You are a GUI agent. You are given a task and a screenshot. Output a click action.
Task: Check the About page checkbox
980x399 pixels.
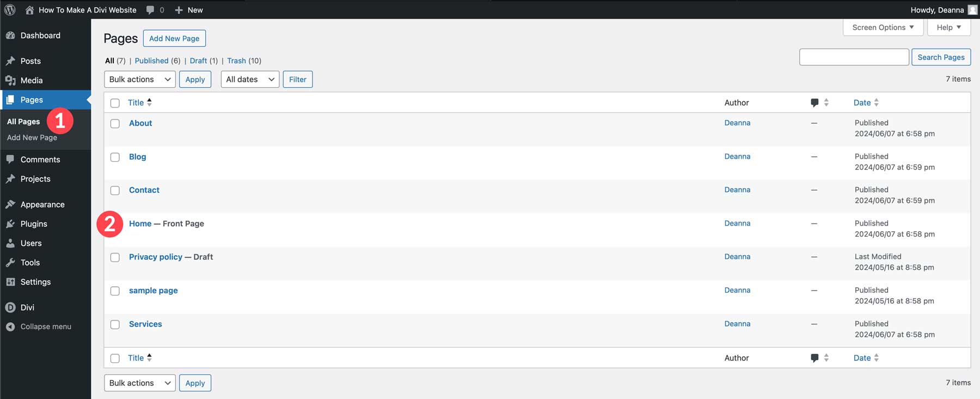115,124
